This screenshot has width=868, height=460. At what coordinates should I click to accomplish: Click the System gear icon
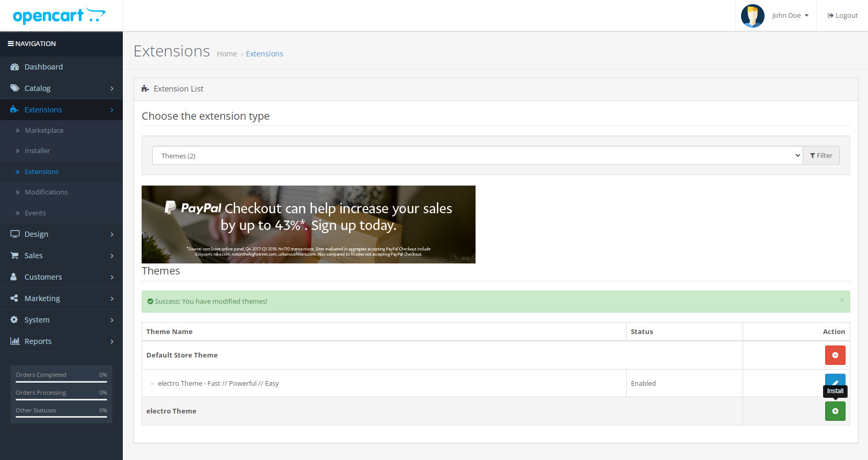[14, 320]
